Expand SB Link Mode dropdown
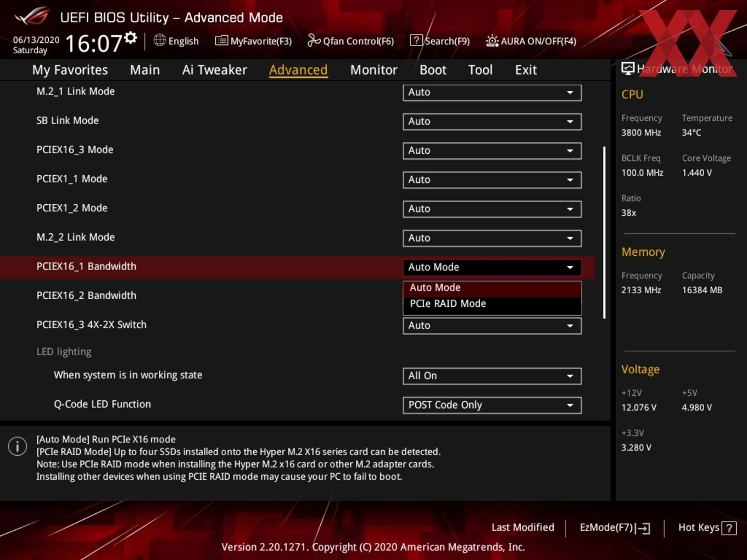The image size is (747, 560). [492, 121]
